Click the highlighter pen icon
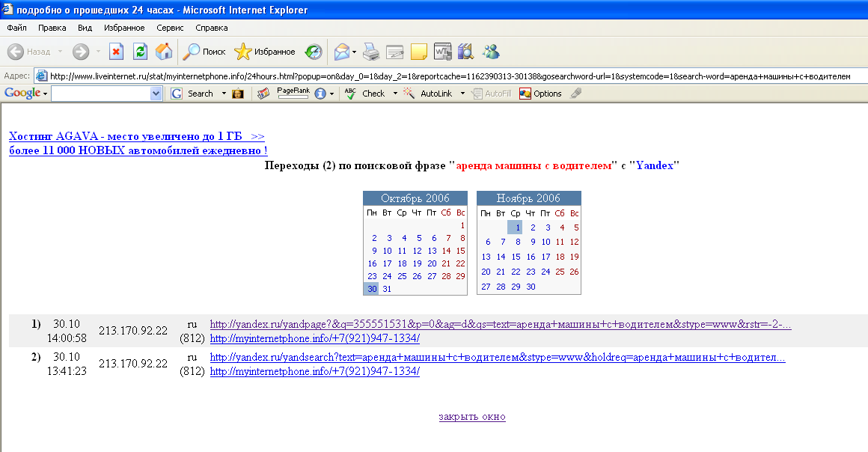The width and height of the screenshot is (868, 452). [x=576, y=94]
